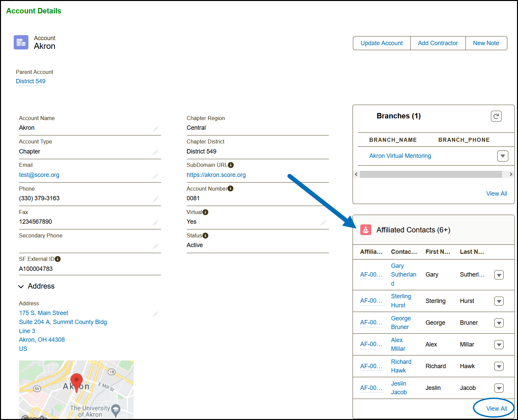Click the Branches horizontal scrollbar right arrow
This screenshot has height=420, width=518.
pos(511,174)
